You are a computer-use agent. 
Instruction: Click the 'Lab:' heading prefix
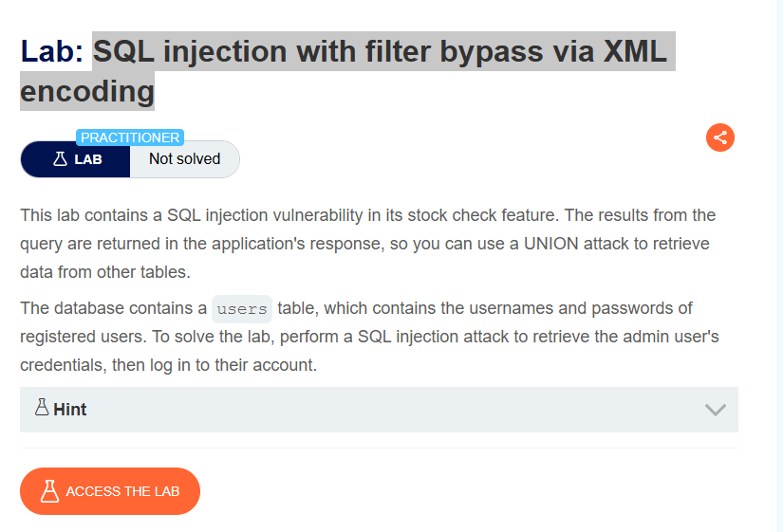[51, 51]
